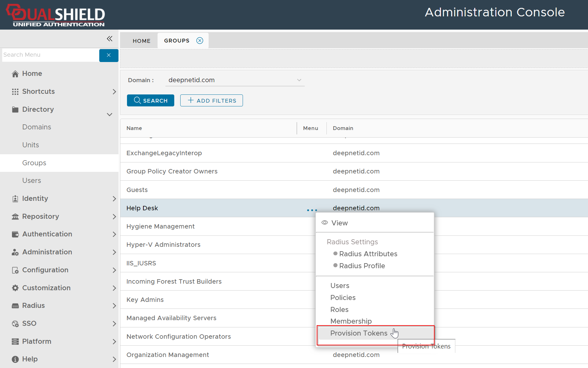Expand the Identity menu

pos(114,199)
